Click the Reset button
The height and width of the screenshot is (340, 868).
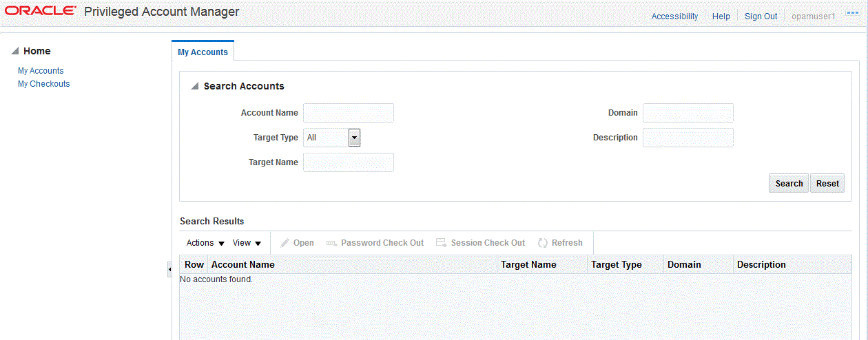pyautogui.click(x=827, y=183)
